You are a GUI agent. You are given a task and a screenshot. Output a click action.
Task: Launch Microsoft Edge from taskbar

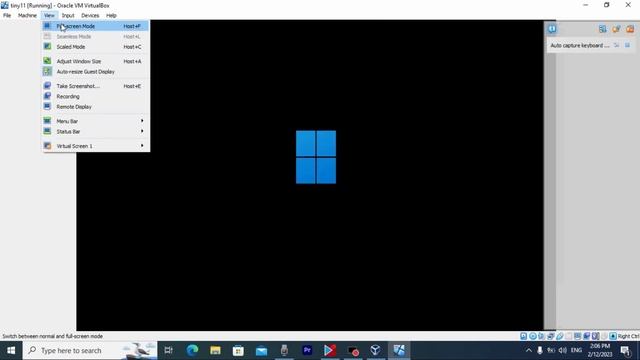coord(192,350)
